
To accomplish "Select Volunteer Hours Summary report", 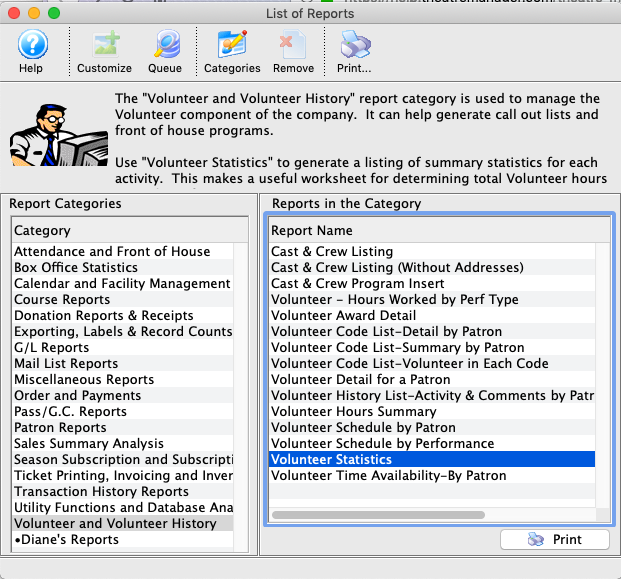I will click(x=432, y=411).
